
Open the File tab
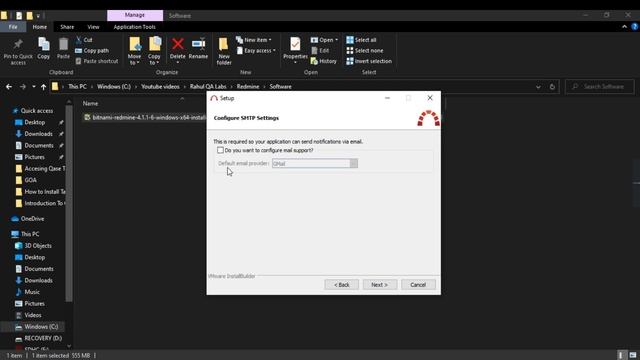point(13,27)
